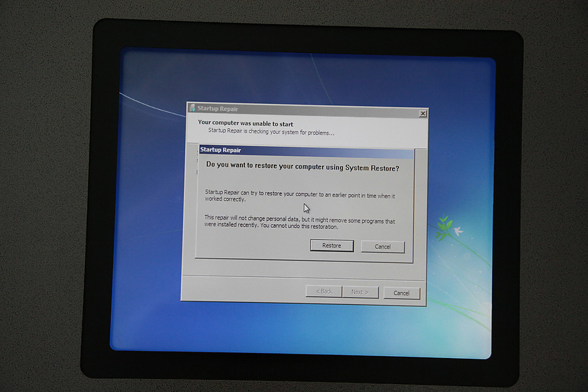Click Cancel in the outer Startup Repair window
The image size is (588, 392).
point(402,293)
